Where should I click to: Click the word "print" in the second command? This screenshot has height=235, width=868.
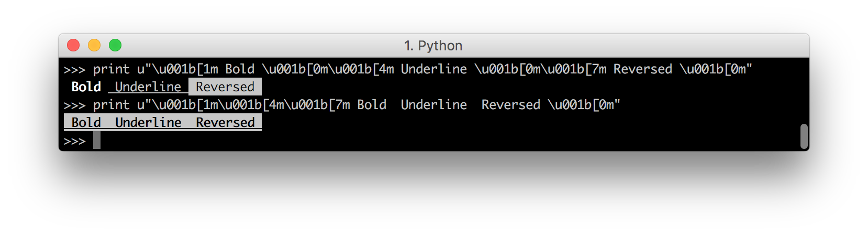pyautogui.click(x=112, y=105)
